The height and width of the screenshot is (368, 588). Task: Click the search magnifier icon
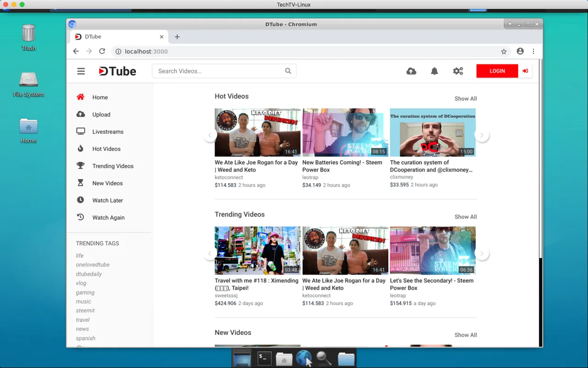(288, 71)
